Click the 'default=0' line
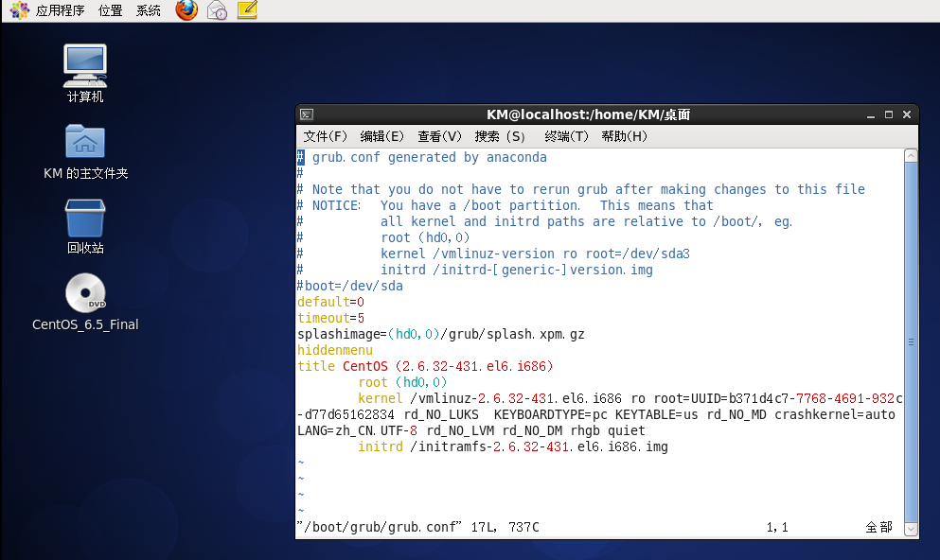Screen dimensions: 940x560 pos(331,302)
